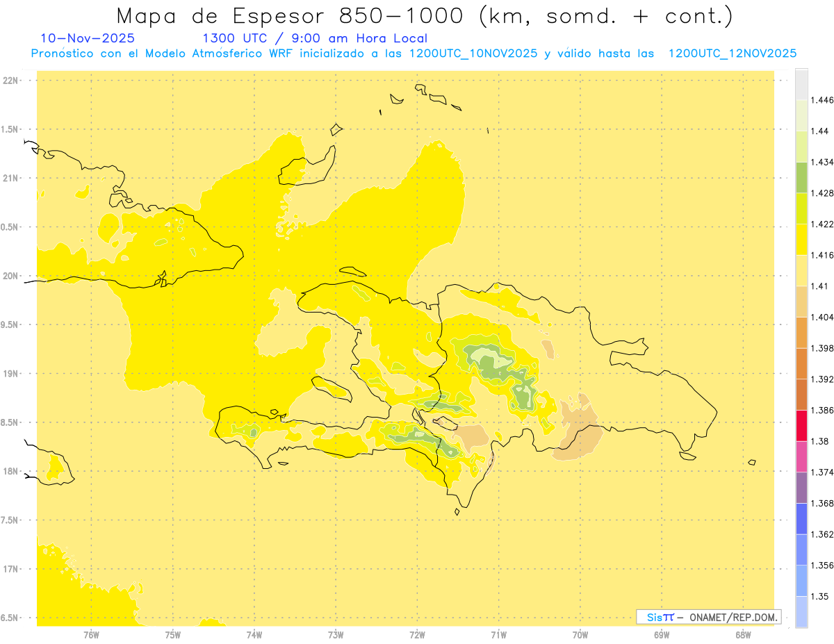834x644 pixels.
Task: Click the legend value 1.38
Action: tap(819, 441)
